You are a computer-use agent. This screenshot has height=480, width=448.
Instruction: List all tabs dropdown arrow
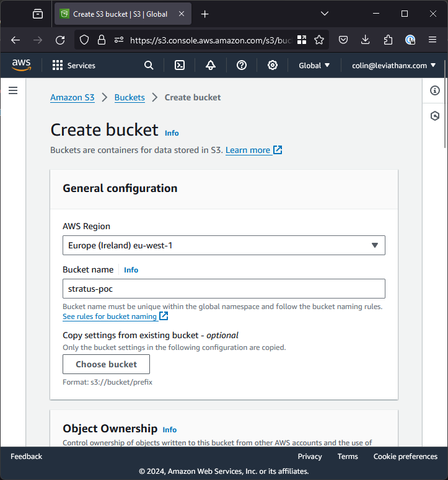tap(325, 14)
